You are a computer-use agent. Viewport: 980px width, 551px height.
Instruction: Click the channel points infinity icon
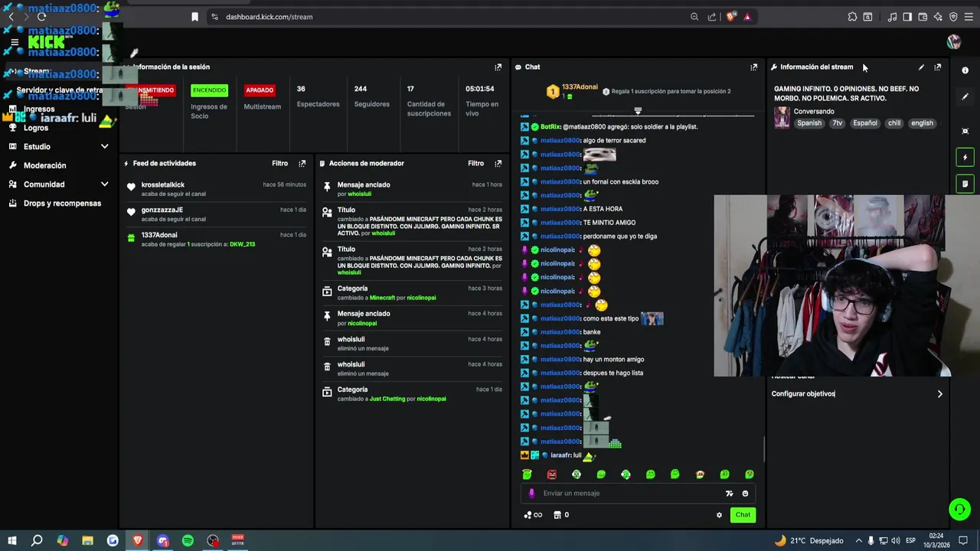click(x=534, y=515)
